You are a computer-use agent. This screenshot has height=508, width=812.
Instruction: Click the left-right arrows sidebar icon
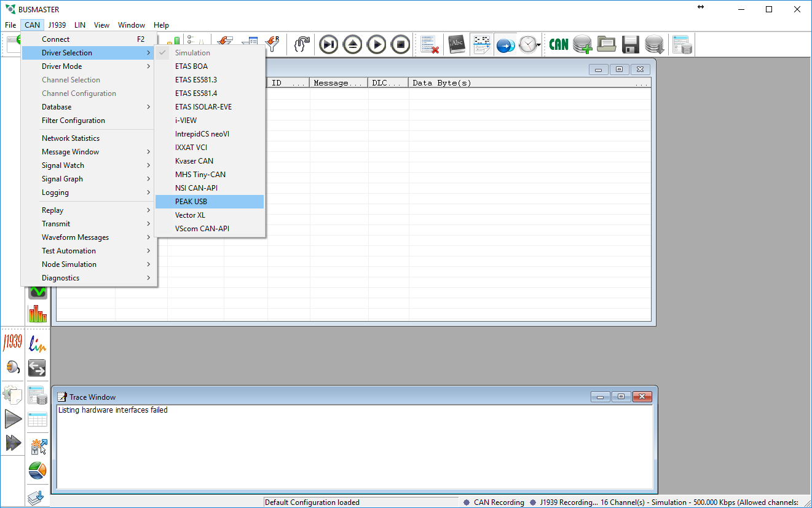click(37, 368)
